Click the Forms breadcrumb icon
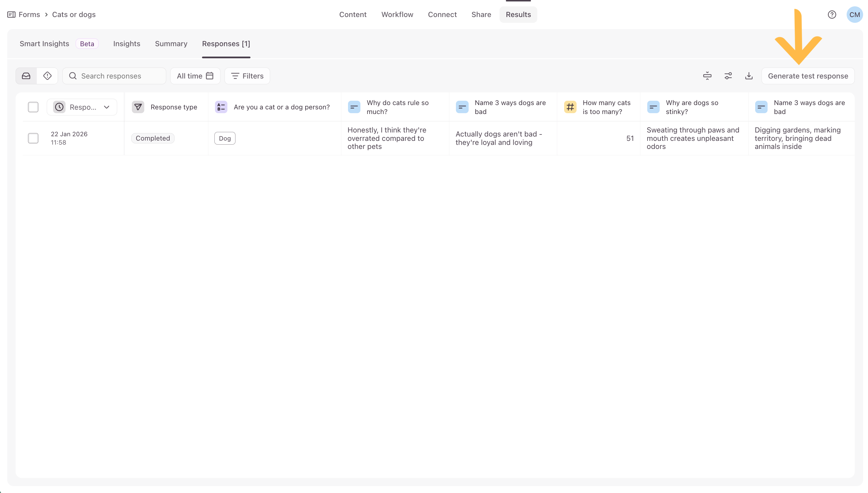Screen dimensions: 868x493 tap(11, 14)
